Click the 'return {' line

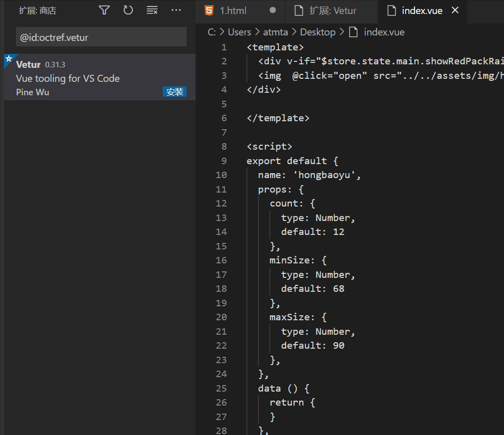(292, 402)
